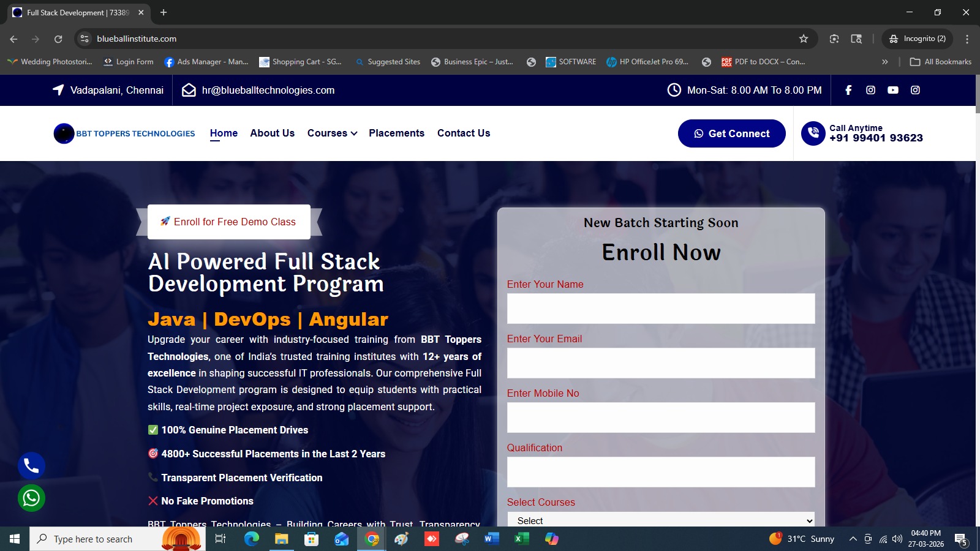This screenshot has width=980, height=551.
Task: Go to the About Us page
Action: 272,133
